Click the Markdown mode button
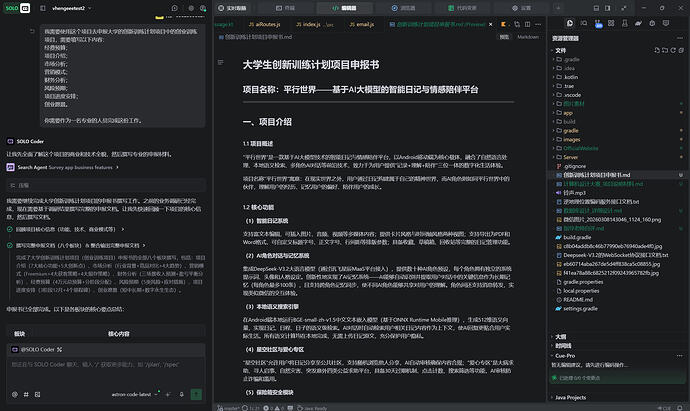Screen dimensions: 690x411 [528, 37]
